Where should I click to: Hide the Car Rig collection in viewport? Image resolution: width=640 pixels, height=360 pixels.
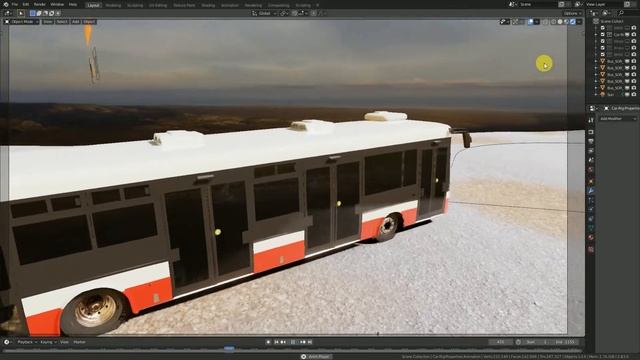[627, 35]
